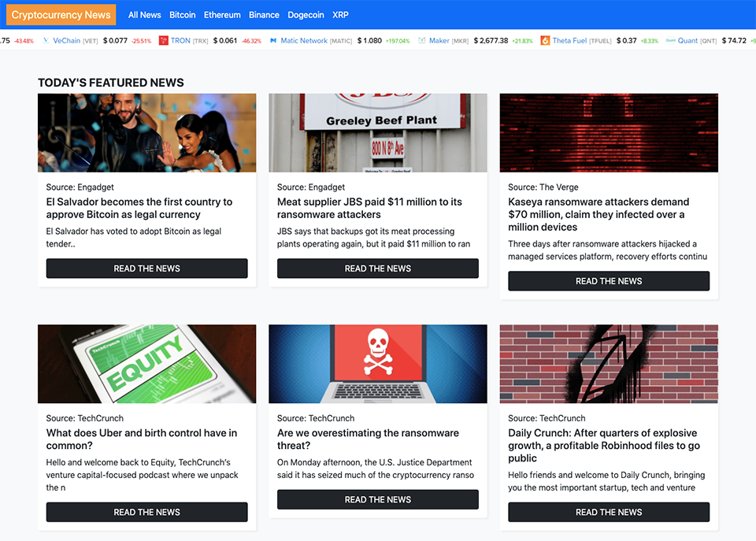Click VeChain -25.51% change value

tap(141, 41)
